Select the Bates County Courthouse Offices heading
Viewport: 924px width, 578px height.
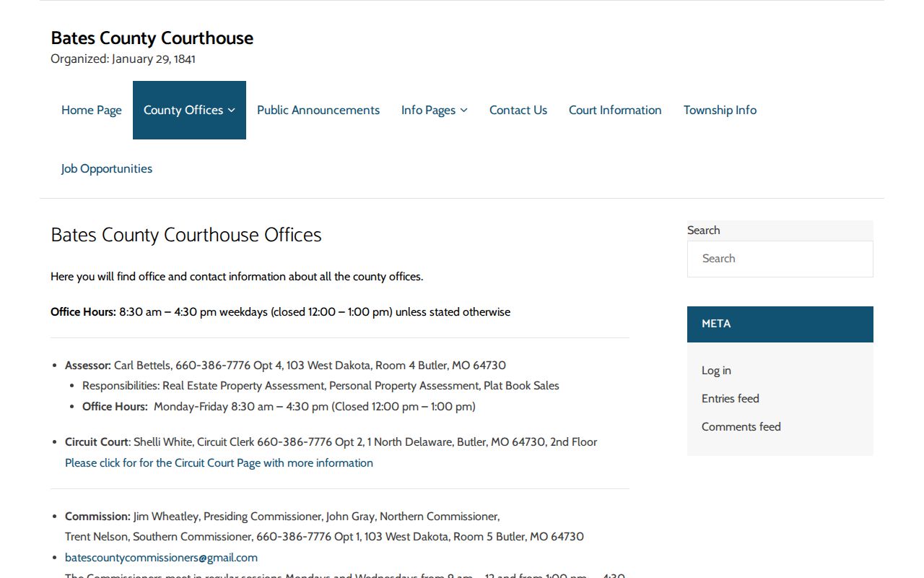coord(186,235)
